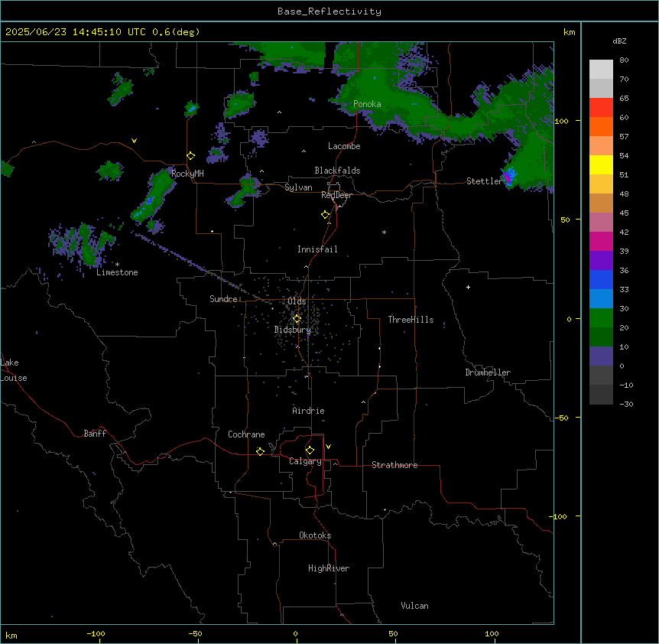Click the Stettler city label

[x=484, y=181]
